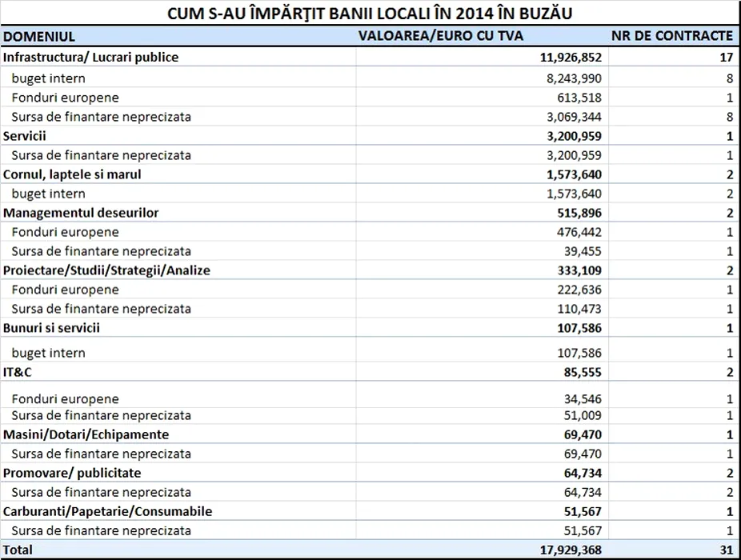741x560 pixels.
Task: Click the table title about Buzău 2014
Action: 370,14
